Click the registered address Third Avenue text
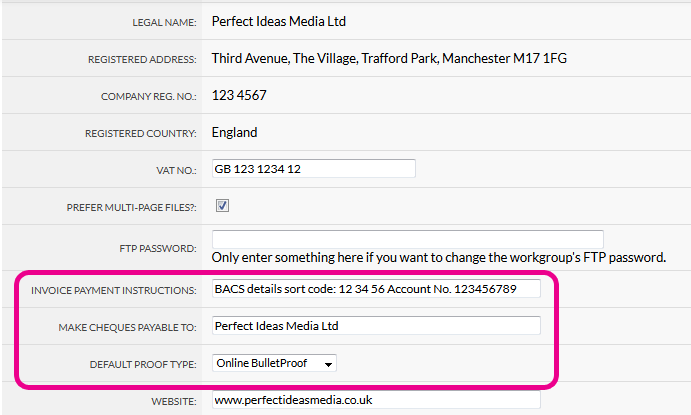The width and height of the screenshot is (691, 415). coord(389,59)
